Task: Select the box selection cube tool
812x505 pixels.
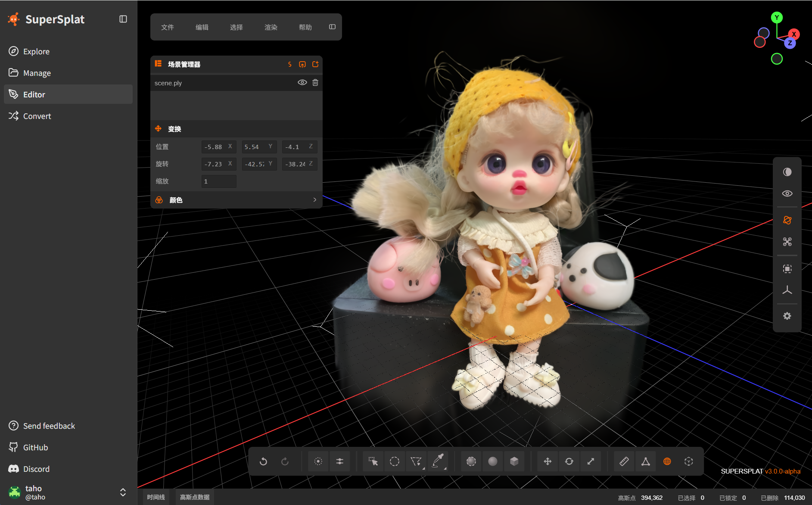Action: (x=514, y=461)
